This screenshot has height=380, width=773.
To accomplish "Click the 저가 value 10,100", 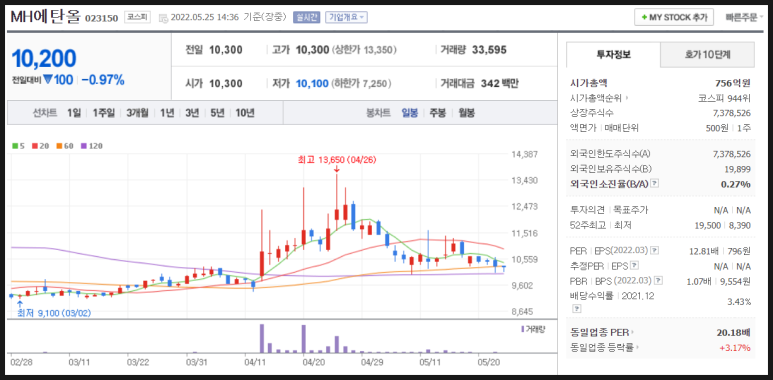I will coord(312,83).
